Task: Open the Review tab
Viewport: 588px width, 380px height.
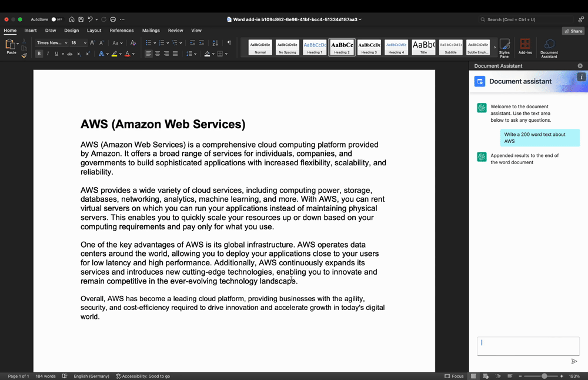Action: click(x=175, y=31)
